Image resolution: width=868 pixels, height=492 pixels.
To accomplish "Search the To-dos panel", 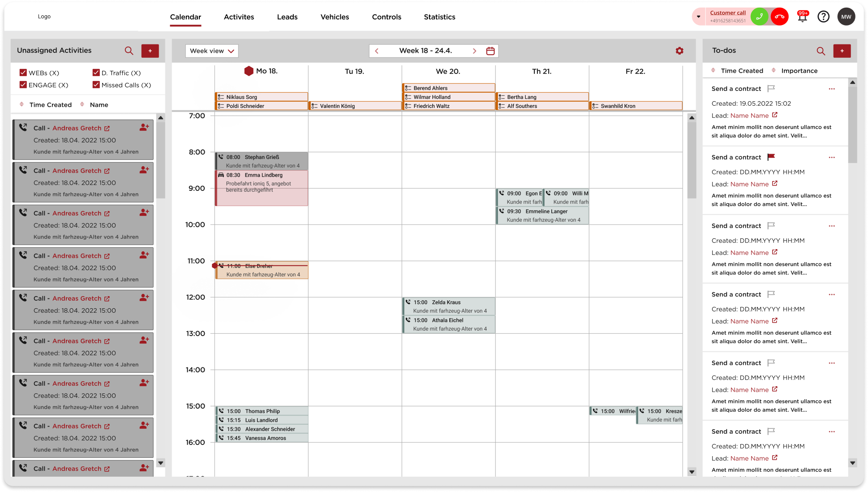I will (x=821, y=51).
